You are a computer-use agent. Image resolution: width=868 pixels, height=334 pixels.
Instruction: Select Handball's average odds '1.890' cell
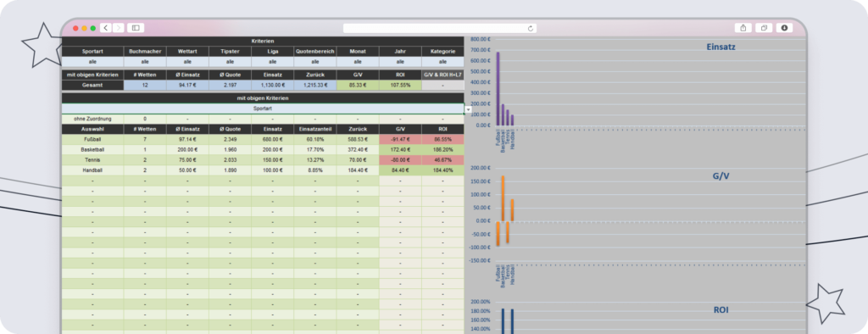point(231,170)
